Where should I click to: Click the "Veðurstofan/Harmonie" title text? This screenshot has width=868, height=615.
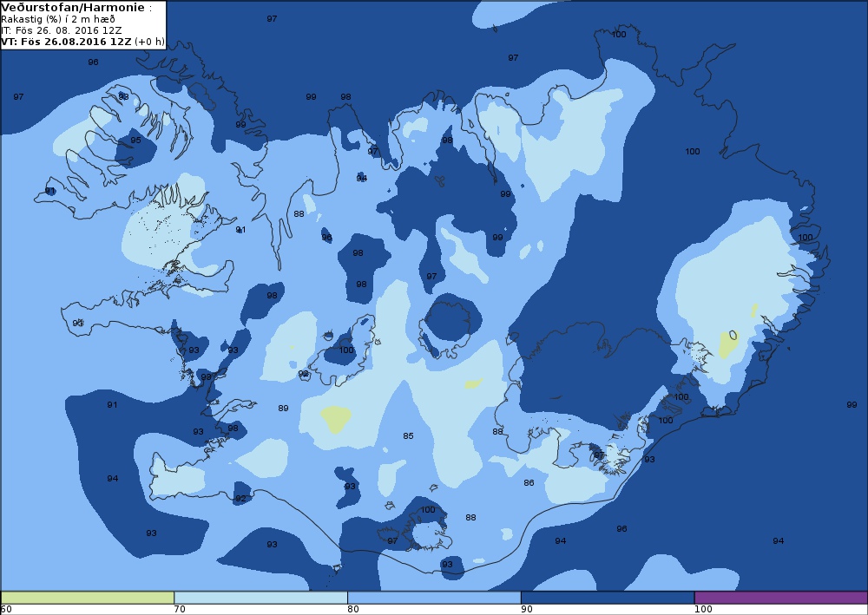coord(74,8)
